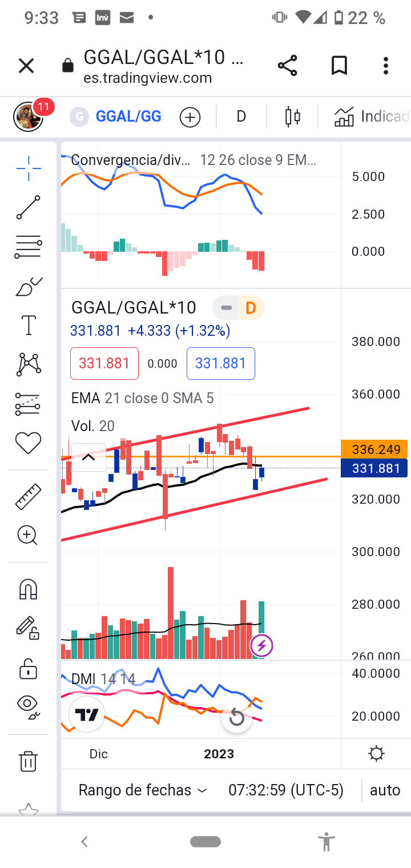Toggle stay-in-drawing-mode pencil lock

pyautogui.click(x=28, y=628)
